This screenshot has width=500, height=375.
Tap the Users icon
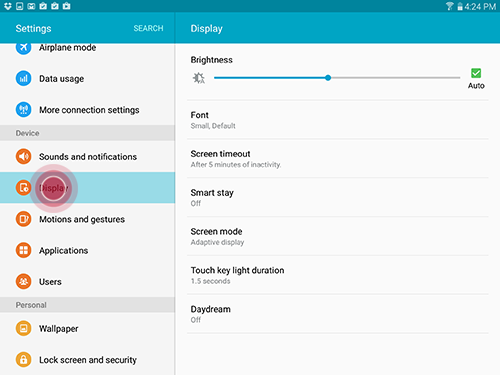click(23, 281)
